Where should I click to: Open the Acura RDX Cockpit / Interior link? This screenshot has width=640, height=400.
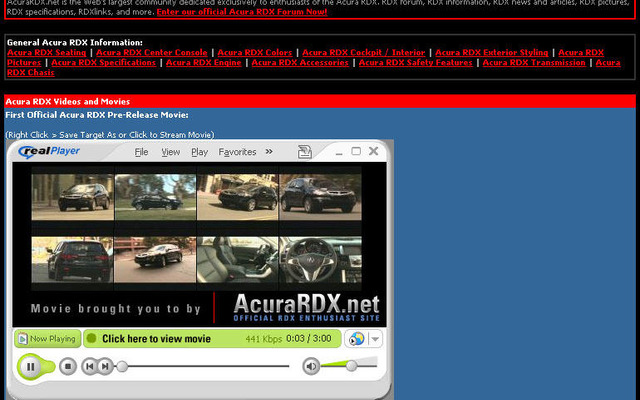(364, 53)
